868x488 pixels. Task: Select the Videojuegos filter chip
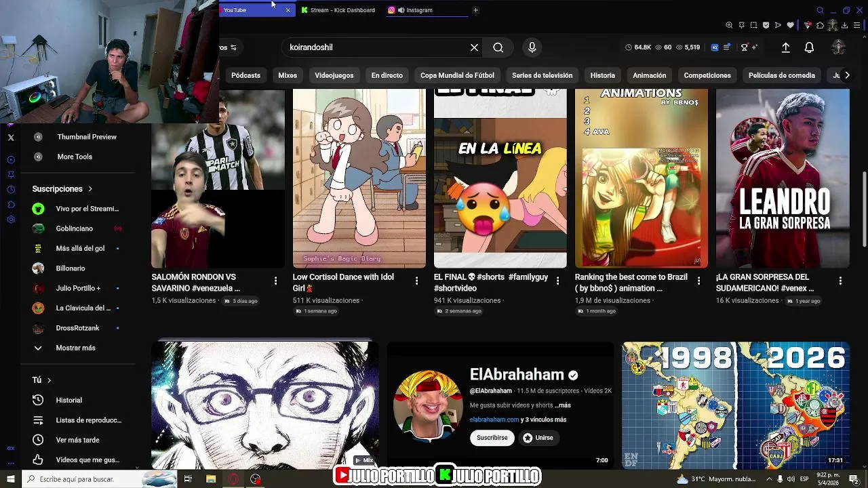pyautogui.click(x=334, y=75)
